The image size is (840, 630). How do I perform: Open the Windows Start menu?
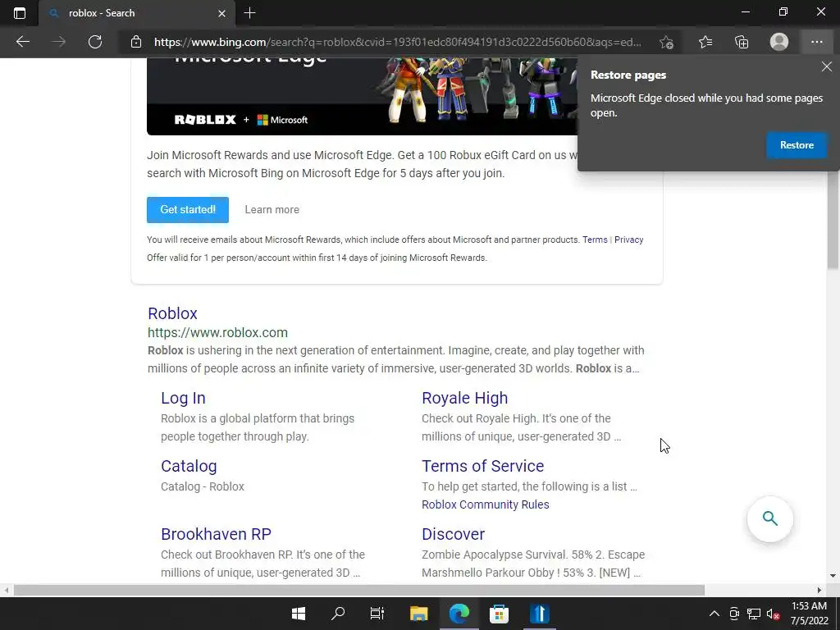pos(299,614)
